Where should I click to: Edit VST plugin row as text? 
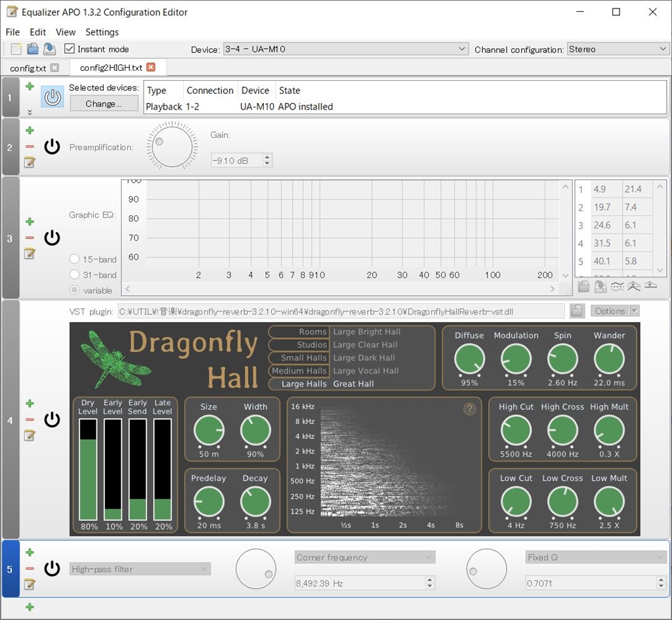(29, 436)
